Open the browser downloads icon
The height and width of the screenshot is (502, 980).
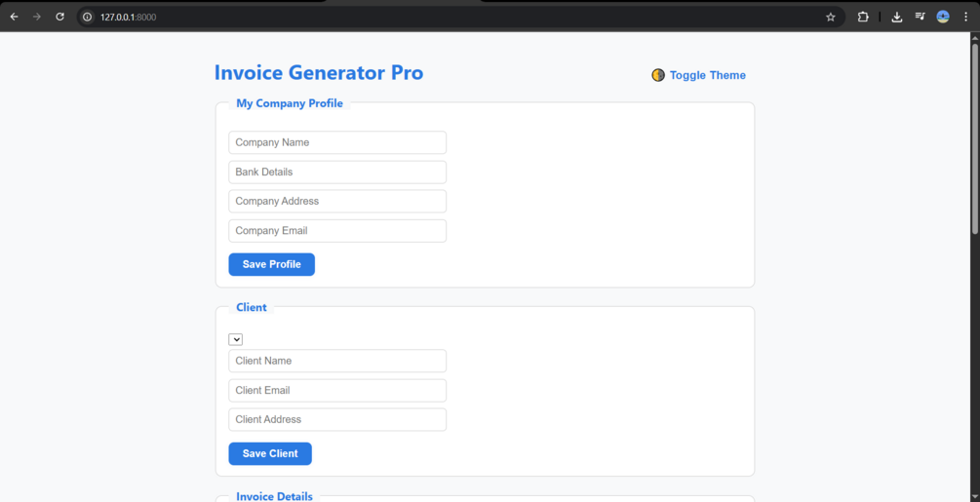tap(897, 17)
